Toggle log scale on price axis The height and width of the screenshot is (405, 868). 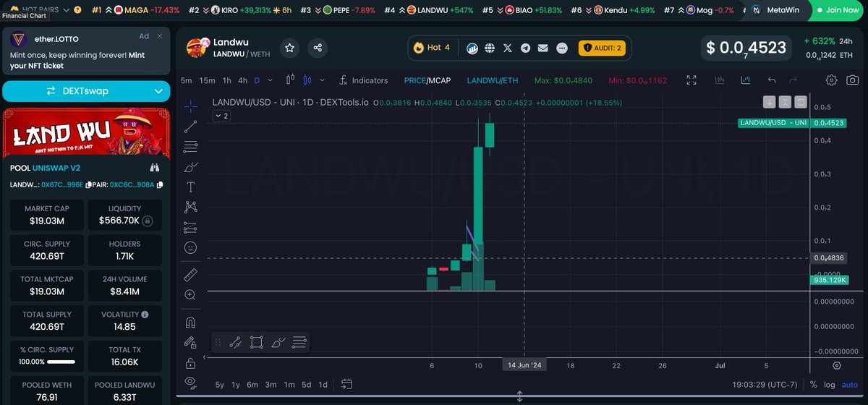tap(830, 385)
